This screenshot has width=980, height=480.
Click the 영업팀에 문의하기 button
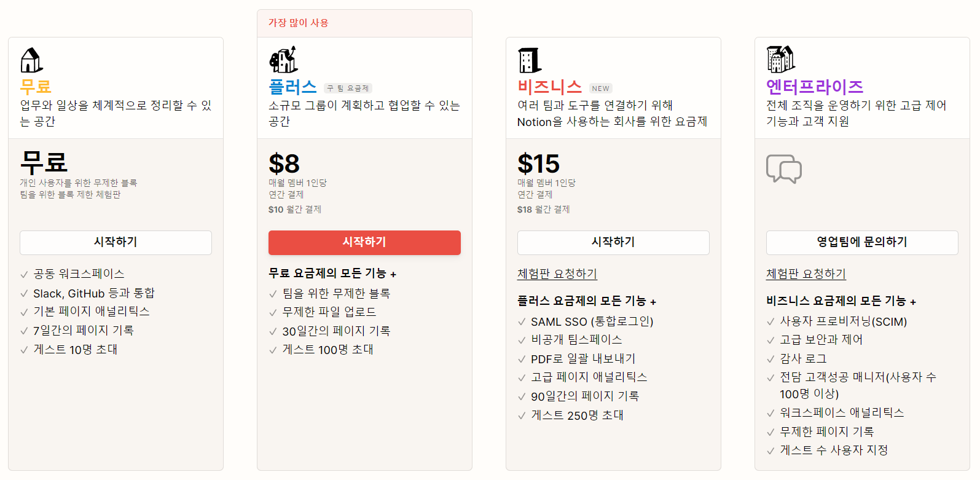click(x=862, y=243)
